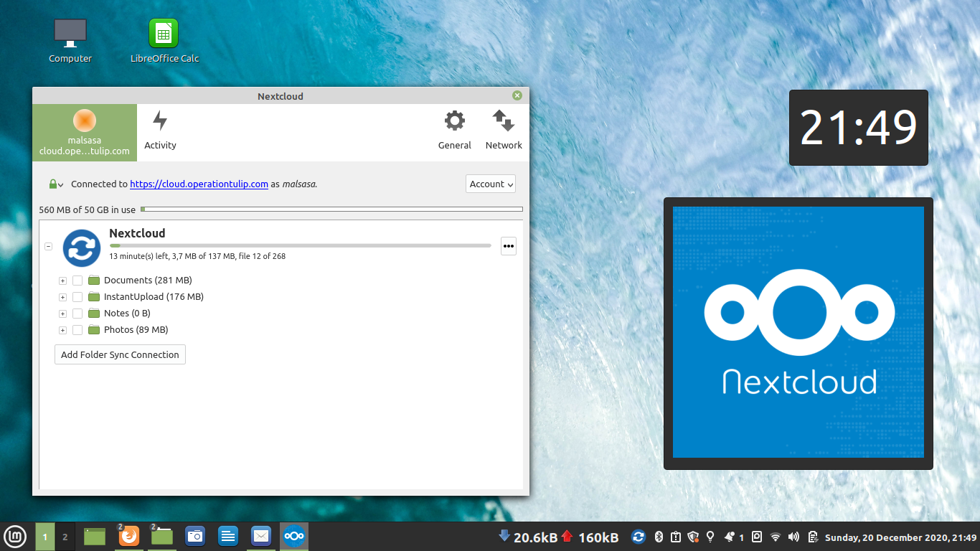Click the Nextcloud taskbar window button
This screenshot has height=551, width=980.
pyautogui.click(x=294, y=536)
